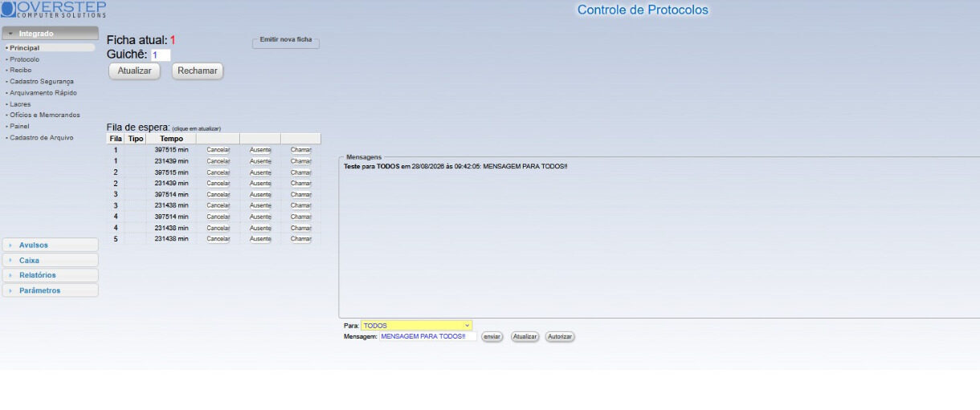Viewport: 980px width, 410px height.
Task: Go to Cadastro Segurança
Action: (41, 82)
